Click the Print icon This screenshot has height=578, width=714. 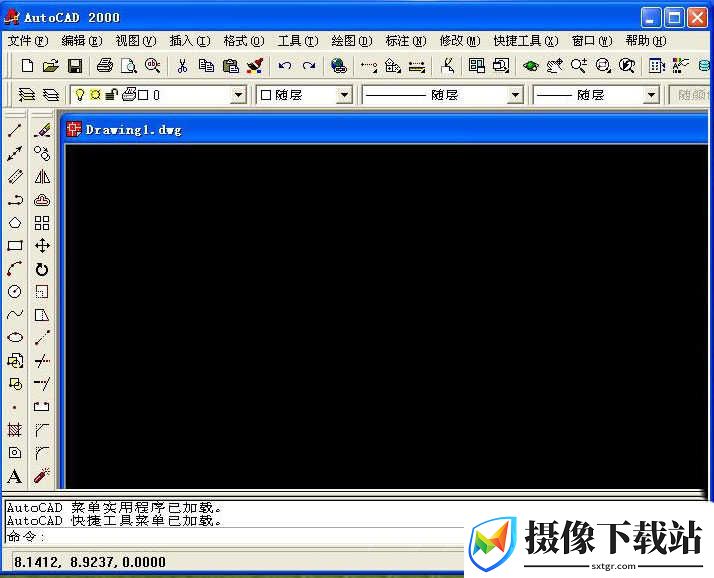click(x=105, y=66)
